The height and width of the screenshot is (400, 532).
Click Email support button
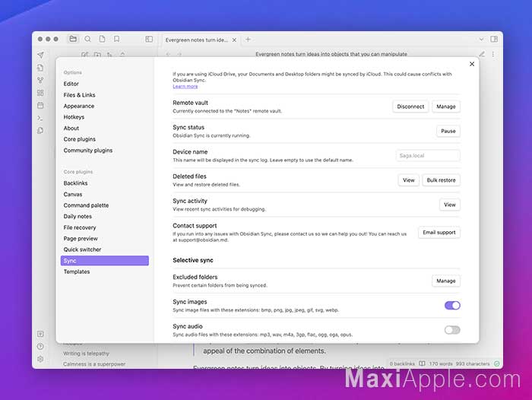point(439,232)
